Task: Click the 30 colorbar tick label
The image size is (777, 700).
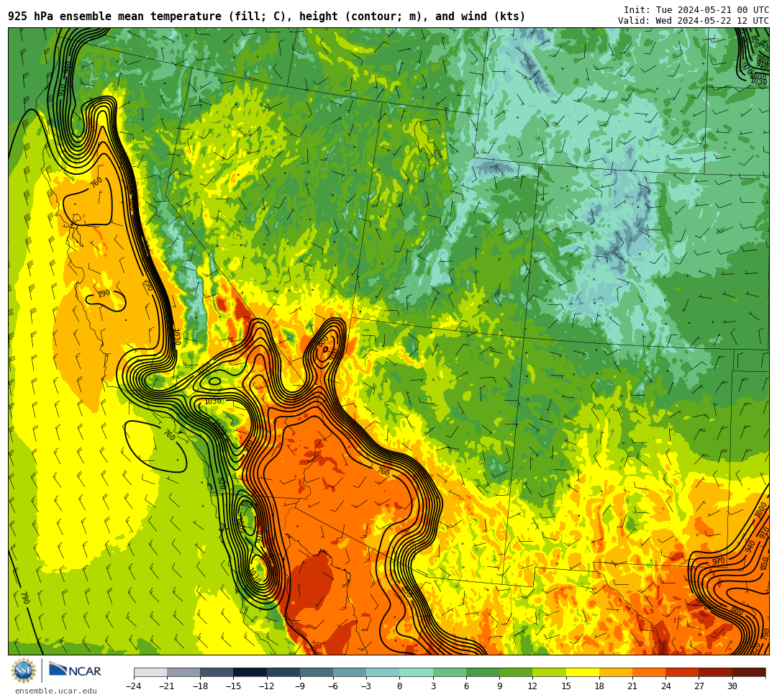Action: 732,686
